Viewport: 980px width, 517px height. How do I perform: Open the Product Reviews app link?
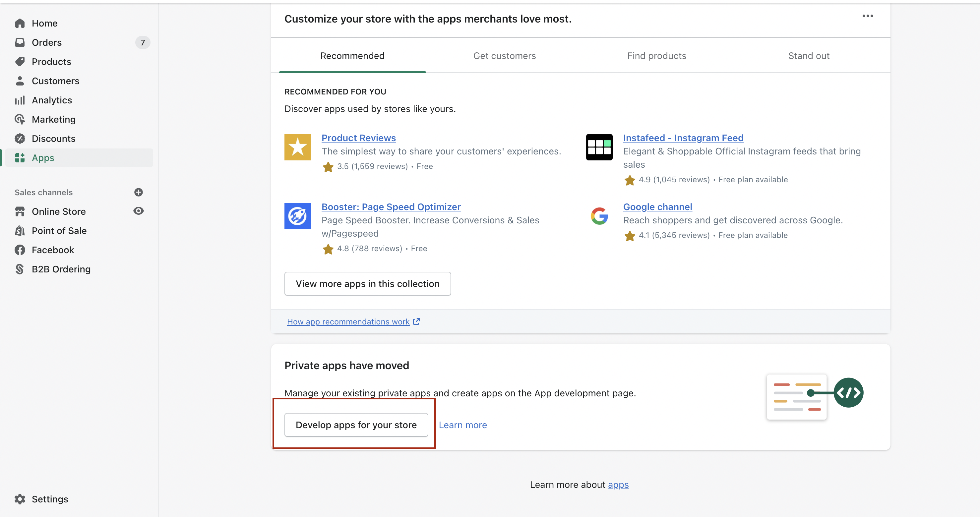click(358, 138)
